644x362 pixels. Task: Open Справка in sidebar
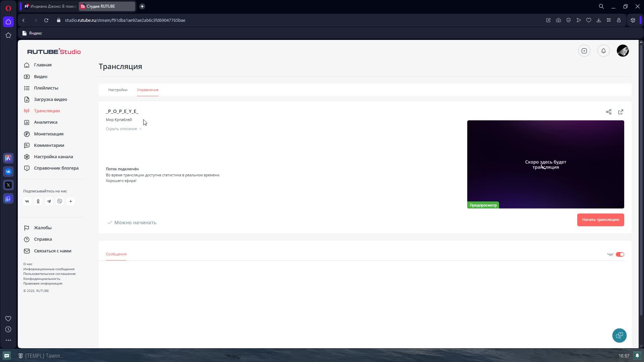pos(38,239)
